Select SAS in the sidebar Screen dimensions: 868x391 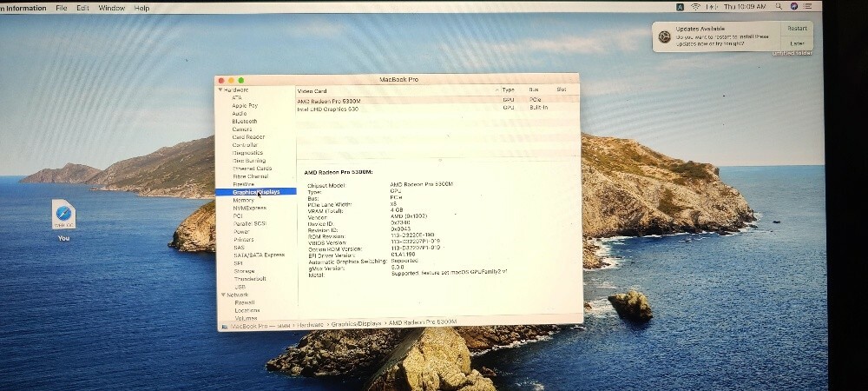[239, 248]
